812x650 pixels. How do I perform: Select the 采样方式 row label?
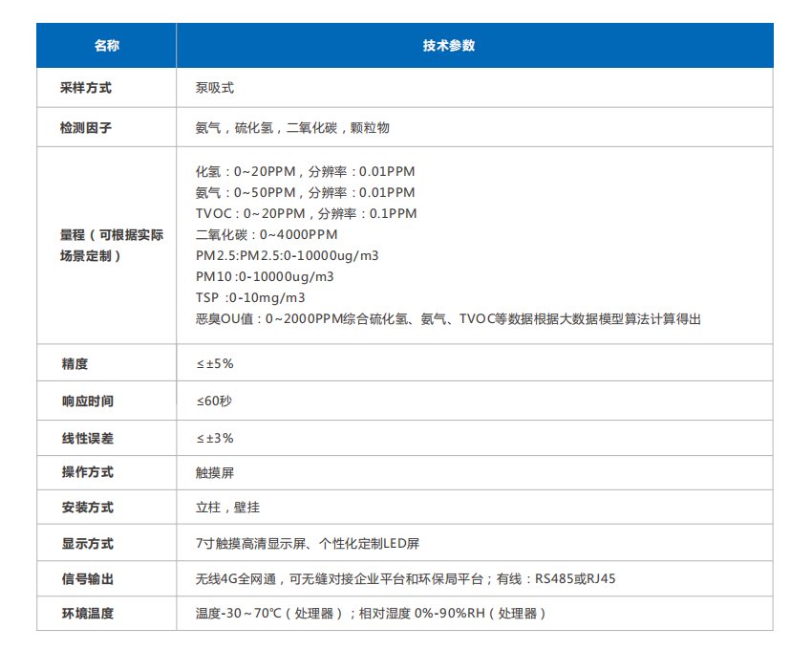tap(86, 88)
